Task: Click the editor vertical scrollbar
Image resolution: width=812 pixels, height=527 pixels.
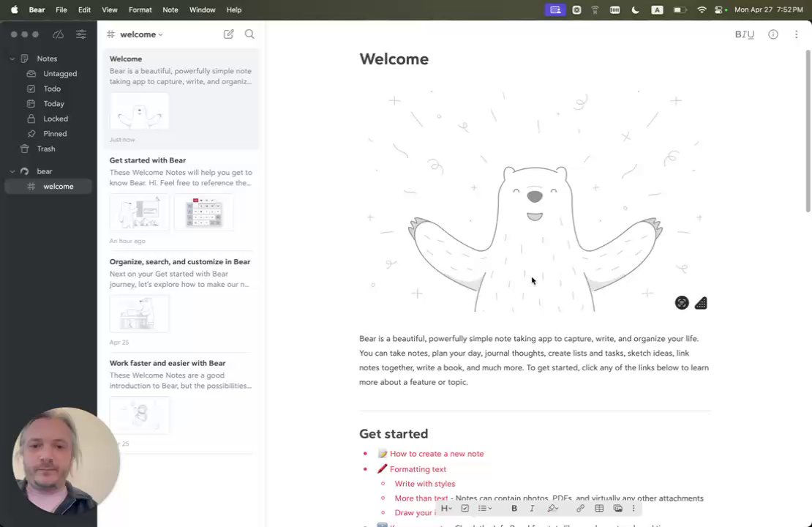Action: tap(808, 130)
